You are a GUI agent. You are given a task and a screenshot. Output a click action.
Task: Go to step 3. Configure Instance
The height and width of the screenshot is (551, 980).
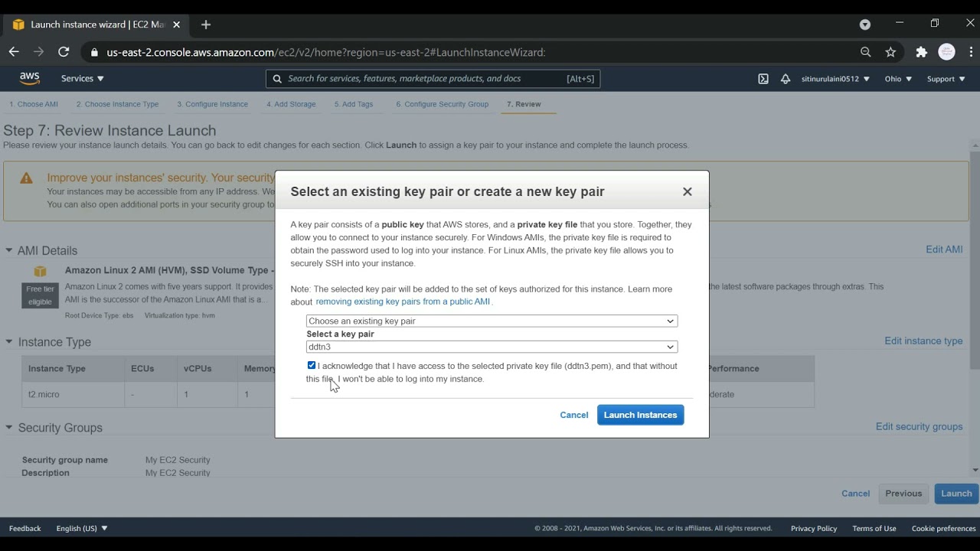tap(212, 104)
